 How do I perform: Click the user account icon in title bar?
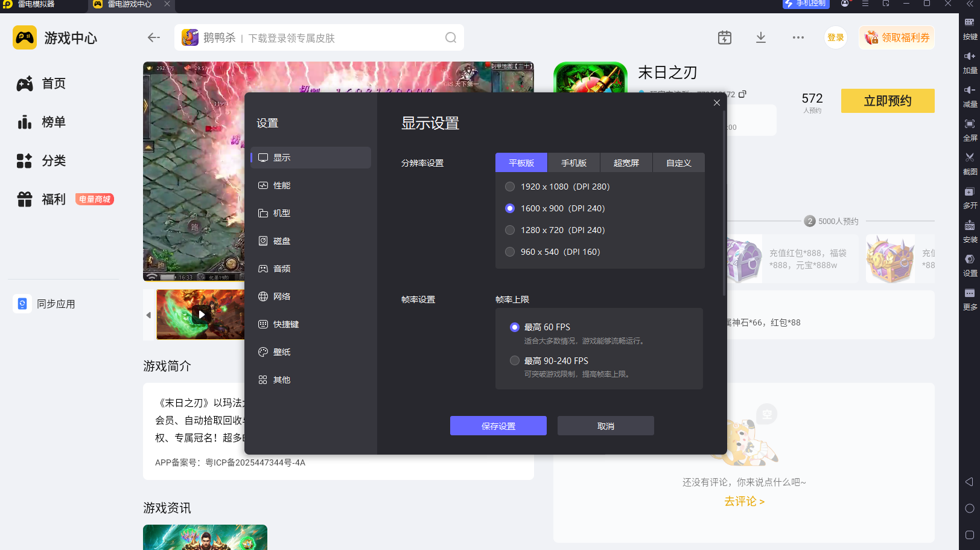click(845, 4)
